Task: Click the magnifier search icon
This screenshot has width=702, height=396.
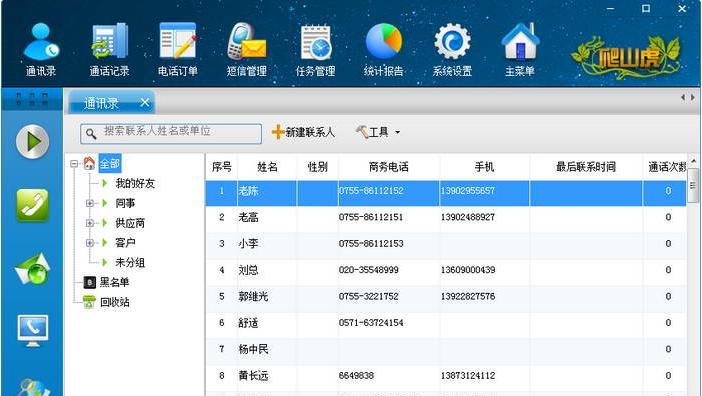Action: [91, 133]
